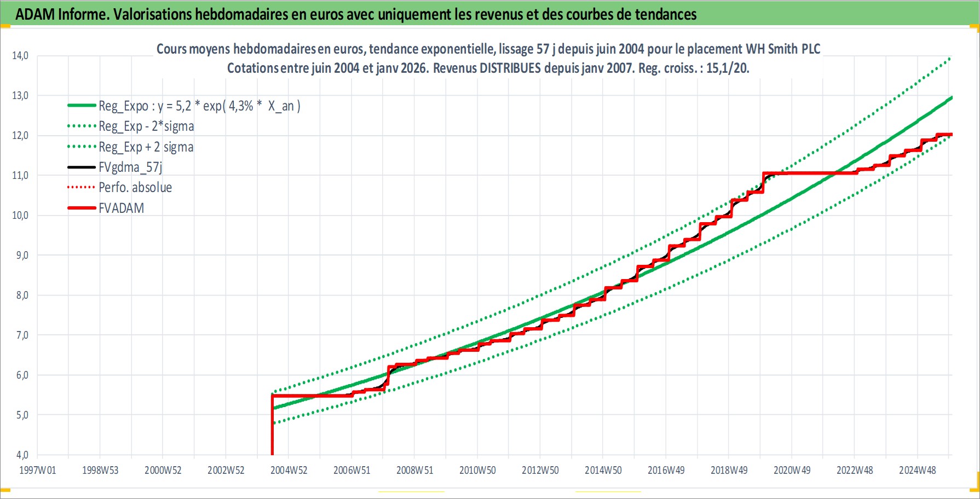Screen dimensions: 980x499
Task: Click the y-axis value "12,0"
Action: 20,136
